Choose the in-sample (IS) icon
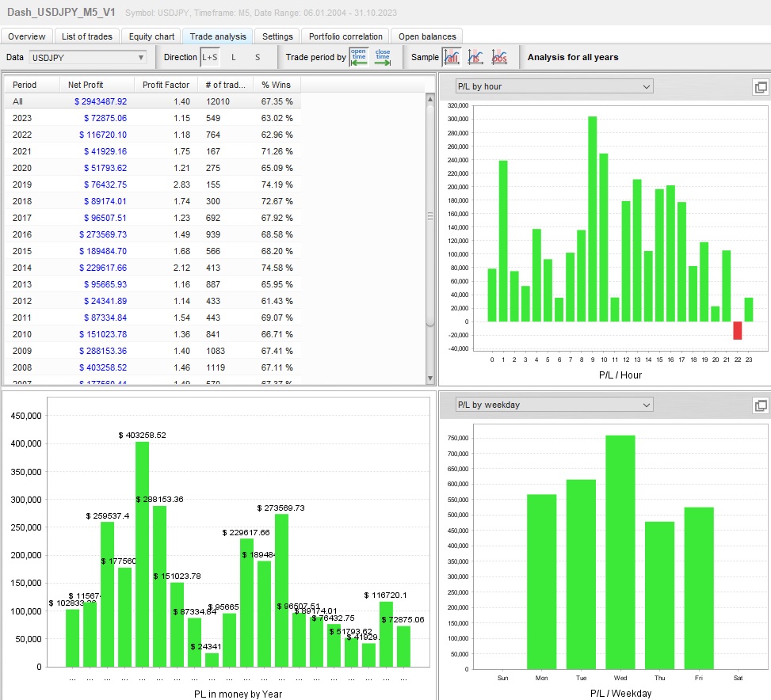Image resolution: width=771 pixels, height=700 pixels. 475,57
